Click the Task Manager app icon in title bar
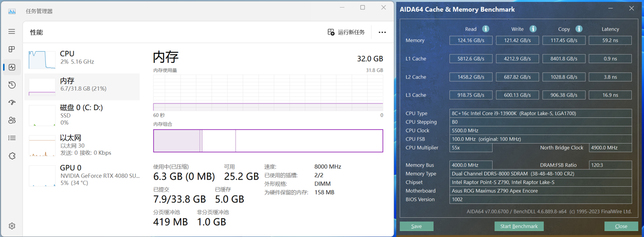644x237 pixels. [12, 11]
